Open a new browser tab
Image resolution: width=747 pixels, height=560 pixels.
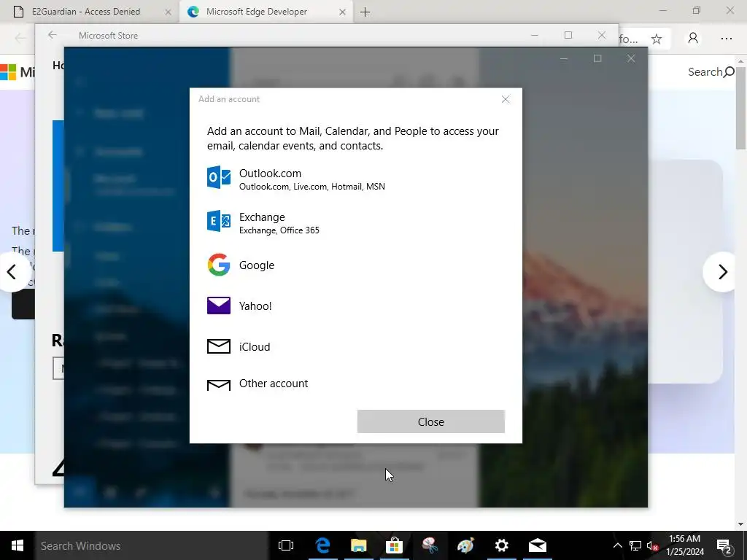365,12
